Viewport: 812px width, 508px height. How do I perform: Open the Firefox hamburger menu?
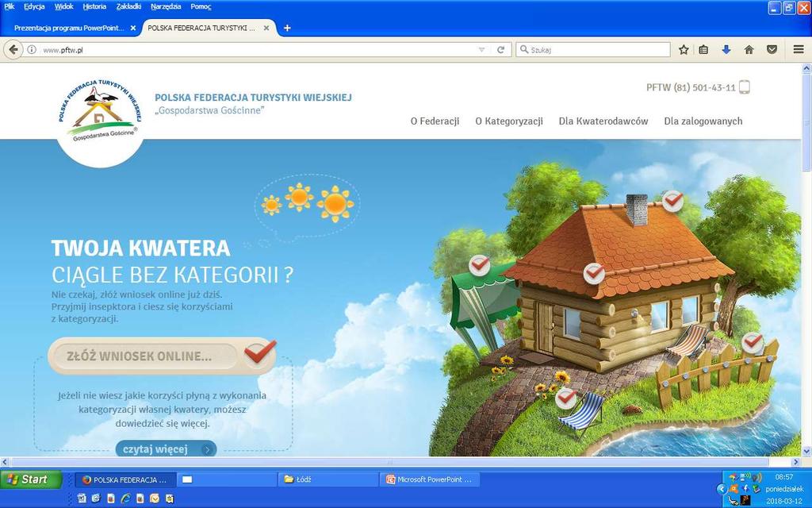(798, 50)
